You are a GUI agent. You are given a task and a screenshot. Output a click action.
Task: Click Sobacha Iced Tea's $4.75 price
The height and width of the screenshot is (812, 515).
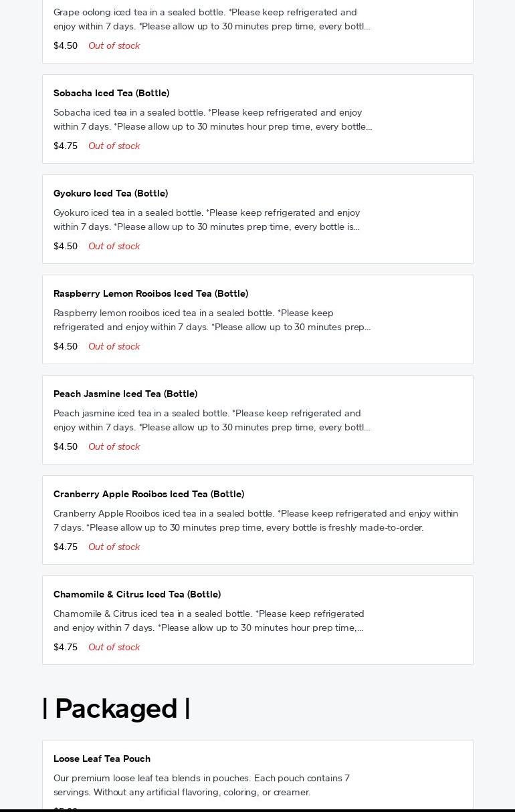(66, 146)
